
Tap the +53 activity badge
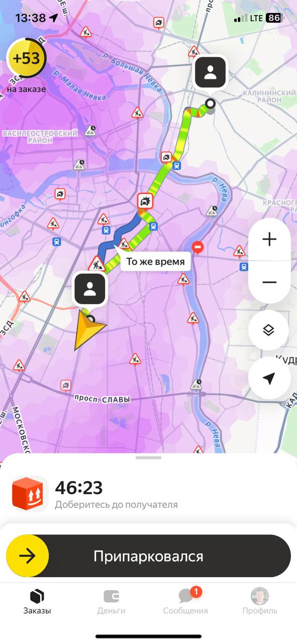[26, 58]
